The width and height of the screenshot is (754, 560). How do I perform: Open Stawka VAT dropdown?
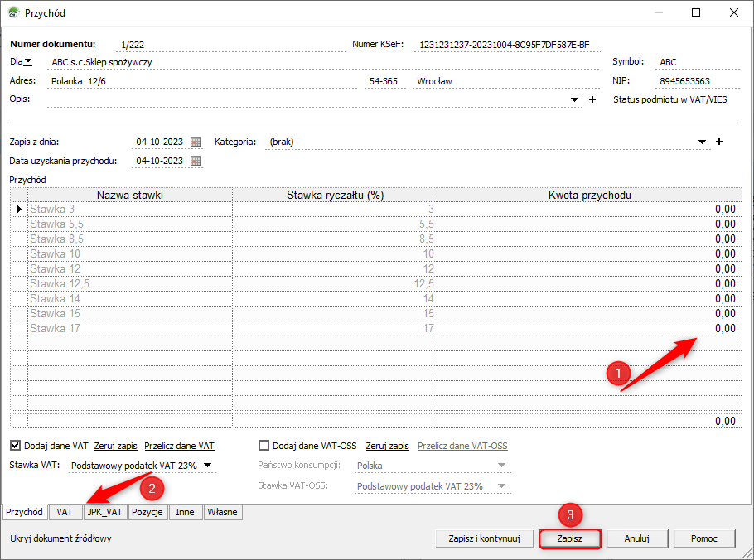tap(207, 466)
